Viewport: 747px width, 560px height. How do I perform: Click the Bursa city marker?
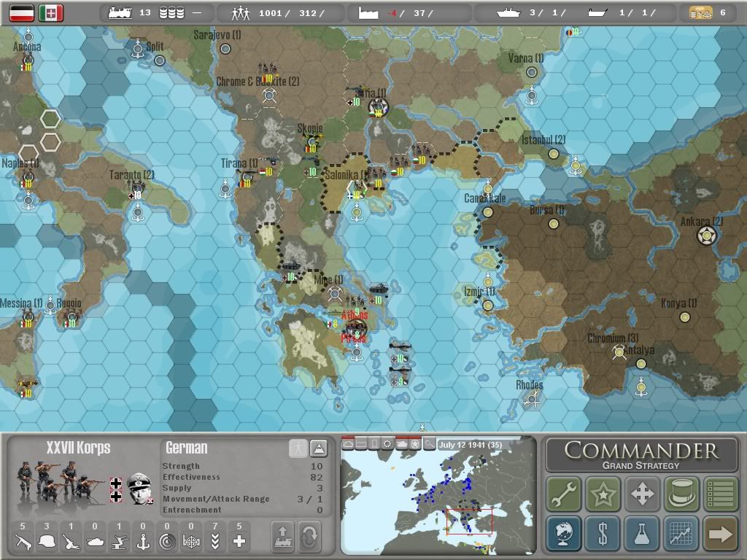coord(553,223)
